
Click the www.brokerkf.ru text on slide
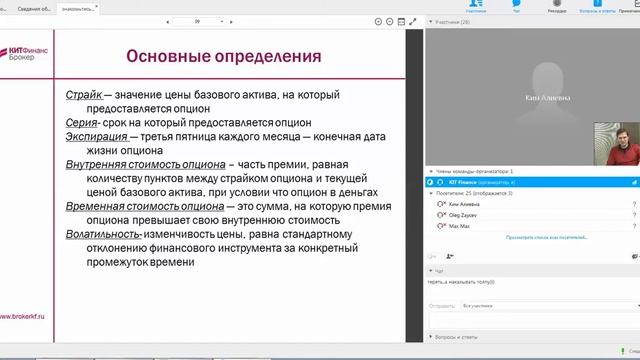[22, 316]
